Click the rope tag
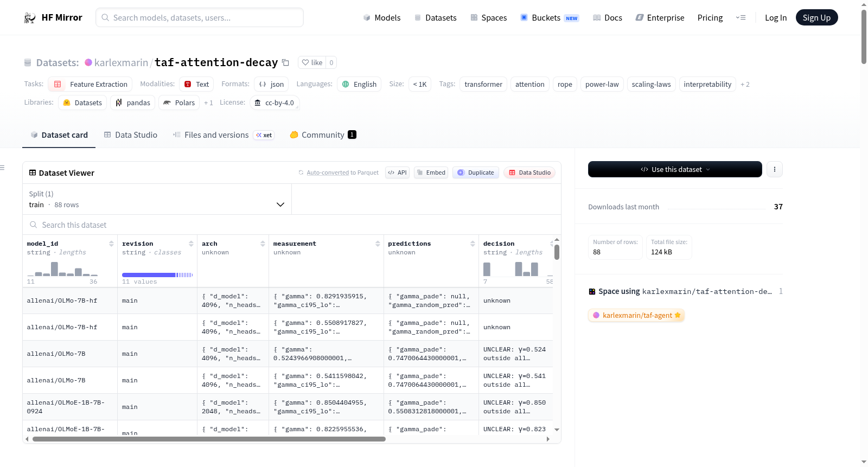This screenshot has width=868, height=467. pyautogui.click(x=565, y=84)
